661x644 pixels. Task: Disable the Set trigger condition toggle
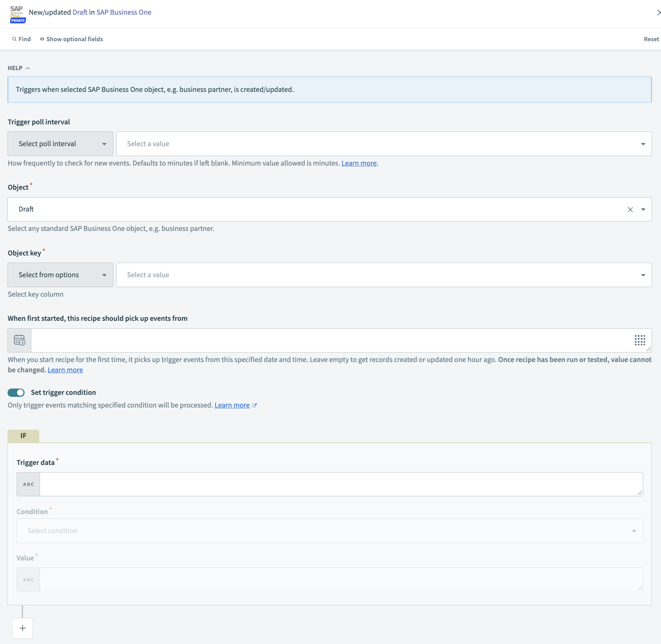[x=16, y=392]
